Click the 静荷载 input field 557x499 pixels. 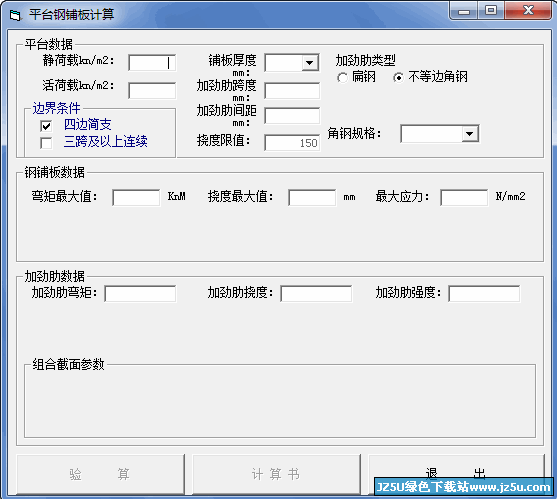[x=152, y=63]
